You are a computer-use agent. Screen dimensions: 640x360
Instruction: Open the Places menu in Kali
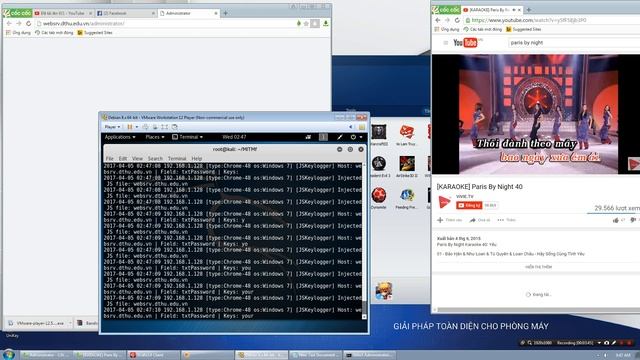(x=155, y=137)
